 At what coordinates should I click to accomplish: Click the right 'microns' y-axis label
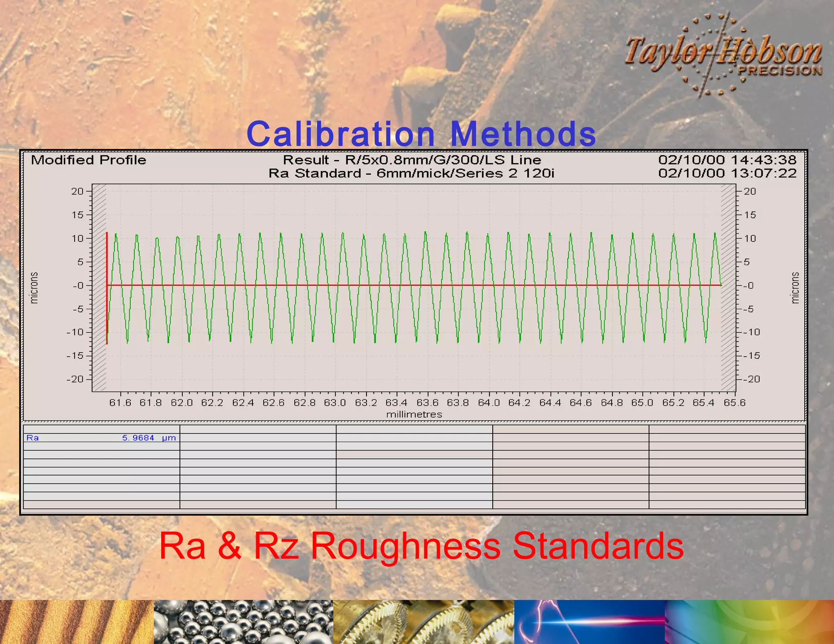[x=795, y=288]
